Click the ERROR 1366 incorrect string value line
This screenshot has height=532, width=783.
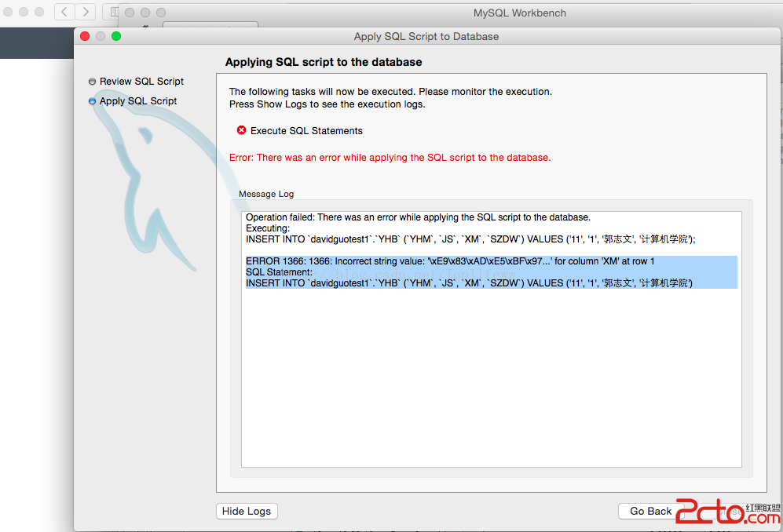450,261
